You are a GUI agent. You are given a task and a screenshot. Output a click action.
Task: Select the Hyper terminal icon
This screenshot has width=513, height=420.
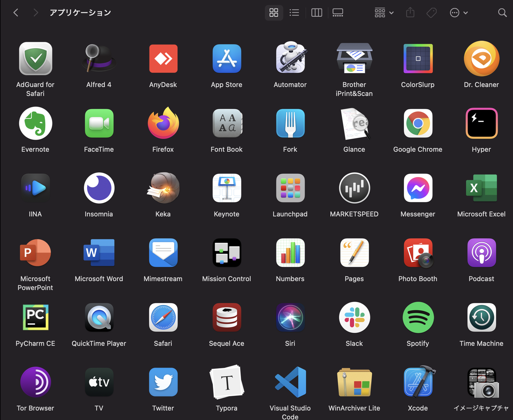(481, 124)
